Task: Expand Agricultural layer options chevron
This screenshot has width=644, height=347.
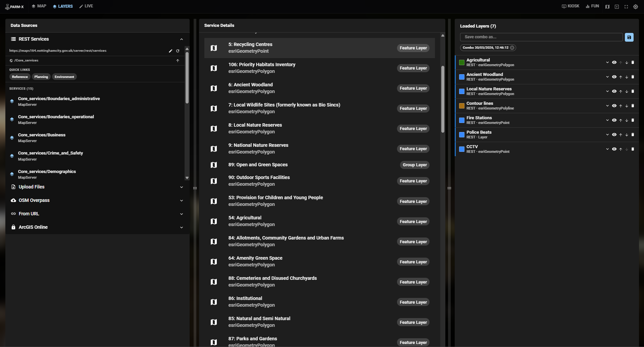Action: click(607, 62)
